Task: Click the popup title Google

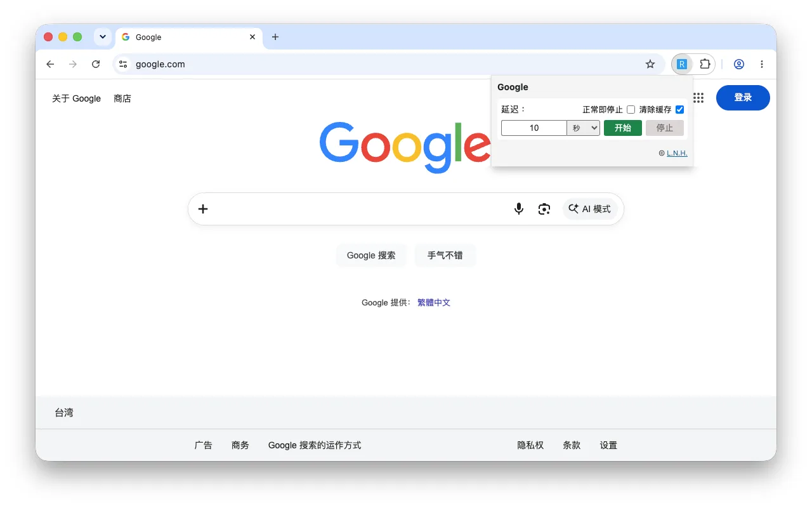Action: tap(513, 87)
